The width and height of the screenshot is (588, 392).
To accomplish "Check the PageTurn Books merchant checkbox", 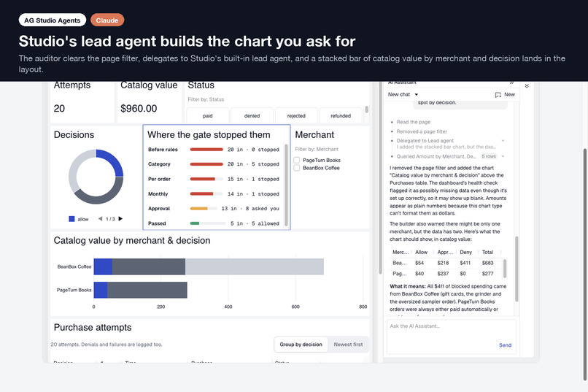I will click(x=297, y=160).
